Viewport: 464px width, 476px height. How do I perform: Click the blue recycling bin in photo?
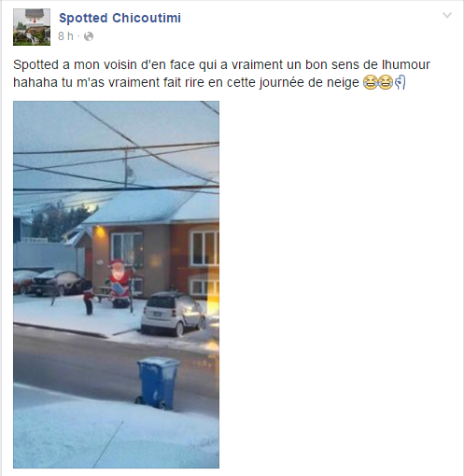[158, 383]
